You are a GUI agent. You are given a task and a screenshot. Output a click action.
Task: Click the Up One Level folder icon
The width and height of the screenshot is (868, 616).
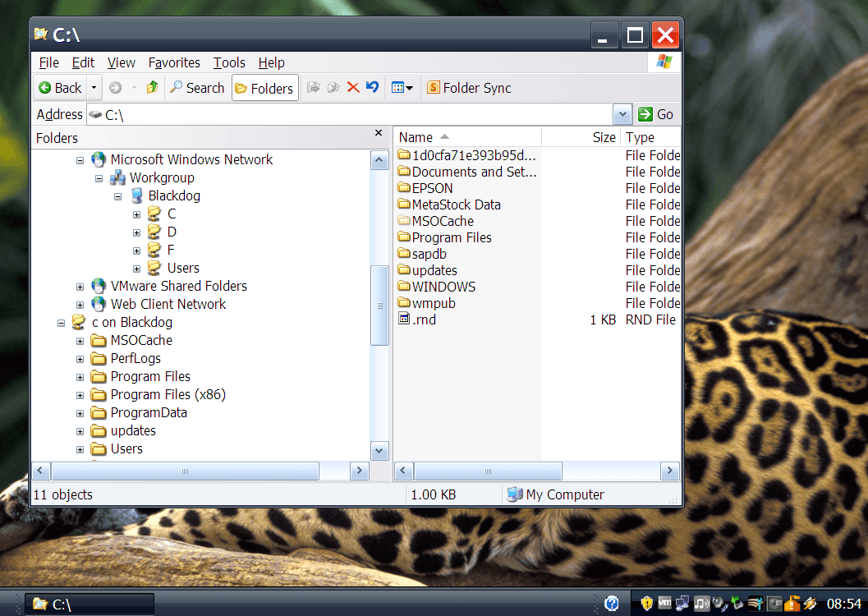click(153, 87)
